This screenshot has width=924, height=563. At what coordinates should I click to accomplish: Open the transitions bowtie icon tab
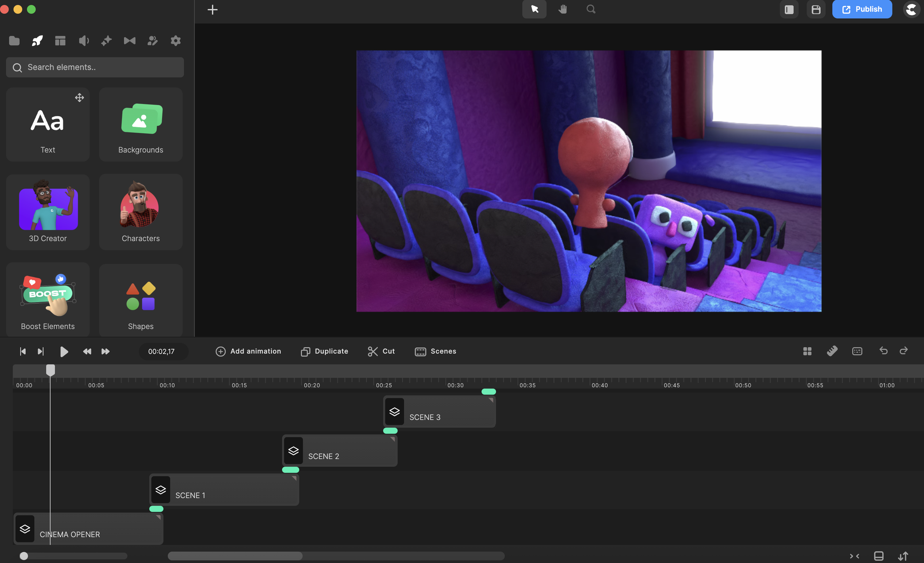[129, 41]
